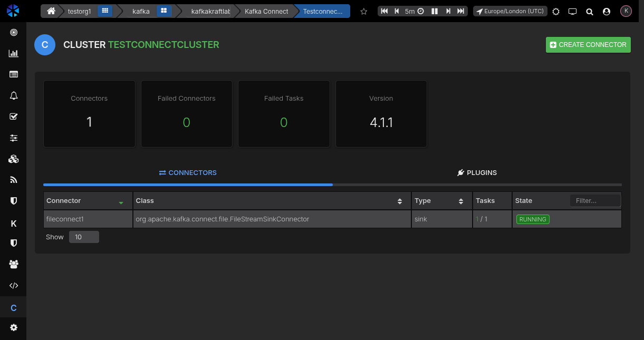644x340 pixels.
Task: Switch to the Plugins tab
Action: point(477,173)
